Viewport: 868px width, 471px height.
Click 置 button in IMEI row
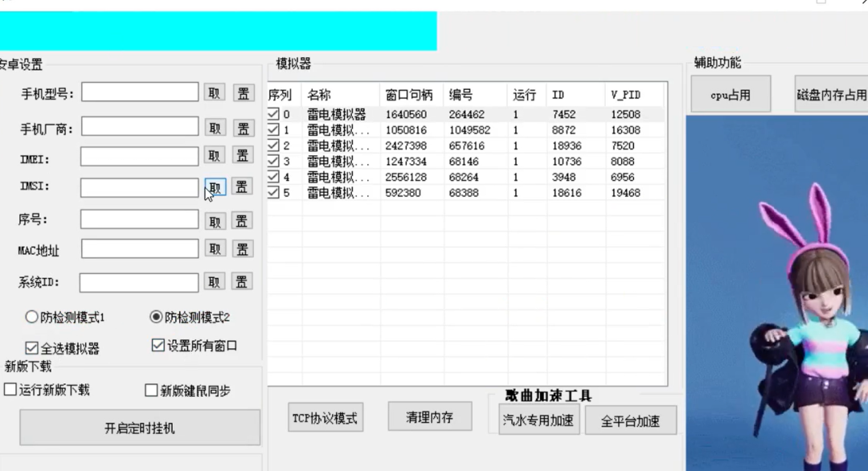243,155
